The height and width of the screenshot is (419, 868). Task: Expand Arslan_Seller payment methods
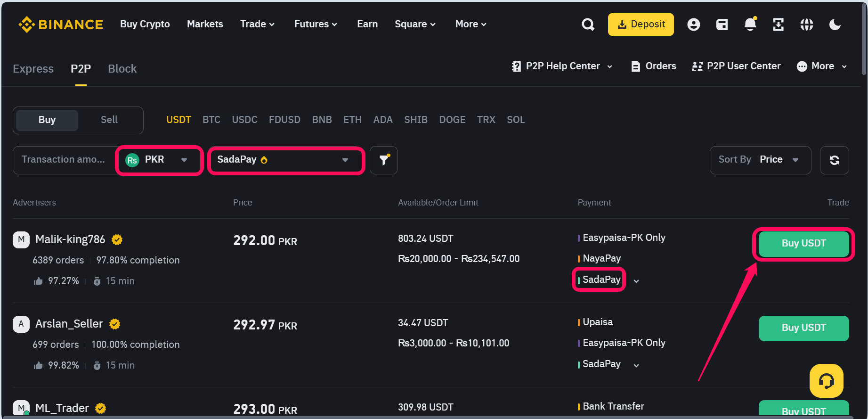pyautogui.click(x=636, y=365)
